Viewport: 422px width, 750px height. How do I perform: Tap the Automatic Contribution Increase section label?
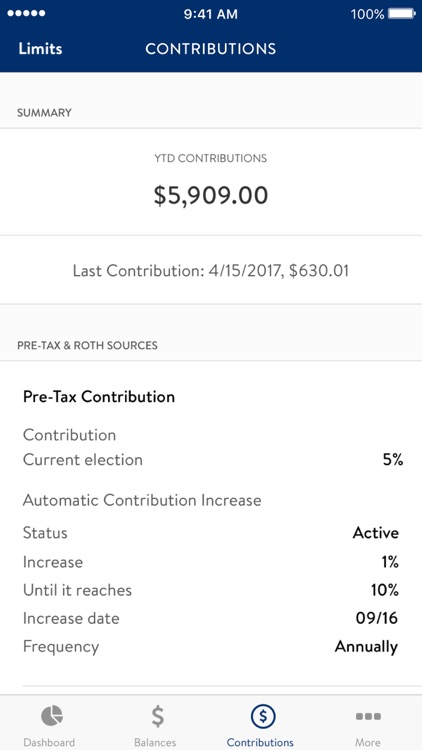(x=142, y=501)
